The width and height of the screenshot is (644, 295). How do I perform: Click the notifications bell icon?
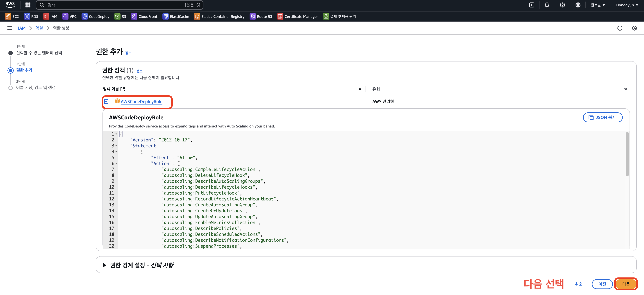(547, 5)
